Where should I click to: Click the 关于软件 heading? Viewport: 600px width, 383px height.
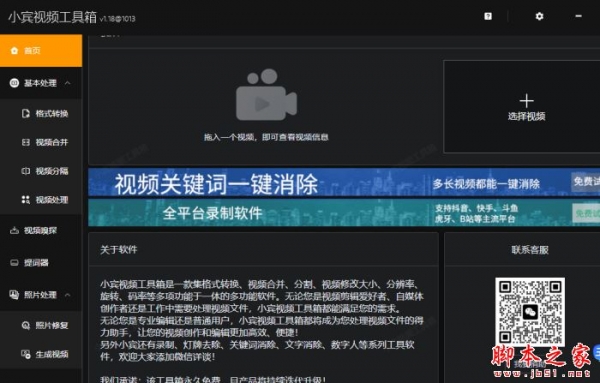point(119,250)
